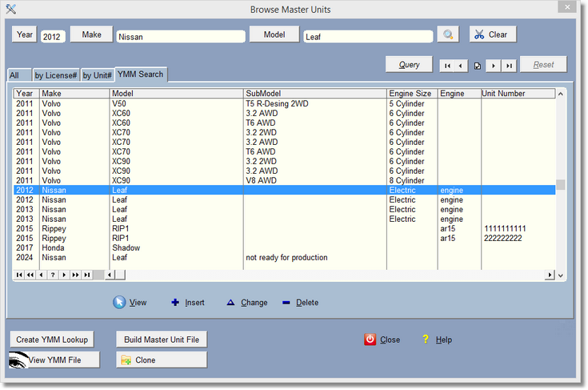This screenshot has width=588, height=390.
Task: Switch to the by License# tab
Action: pyautogui.click(x=55, y=75)
